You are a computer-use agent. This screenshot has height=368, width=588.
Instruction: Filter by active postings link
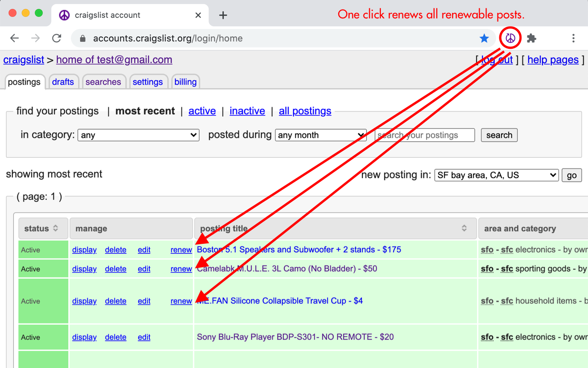[x=202, y=111]
